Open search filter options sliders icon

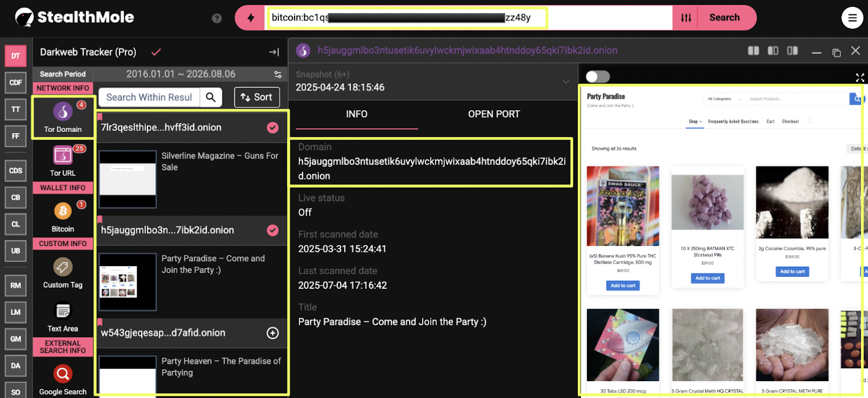click(686, 18)
